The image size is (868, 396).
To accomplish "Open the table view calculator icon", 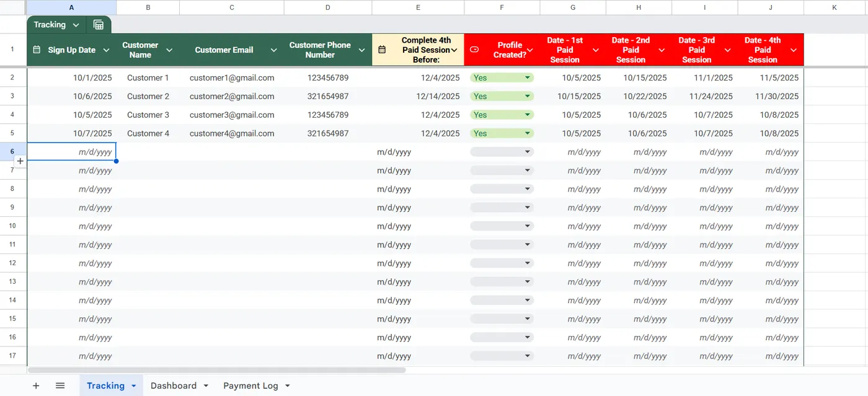I will pyautogui.click(x=99, y=25).
